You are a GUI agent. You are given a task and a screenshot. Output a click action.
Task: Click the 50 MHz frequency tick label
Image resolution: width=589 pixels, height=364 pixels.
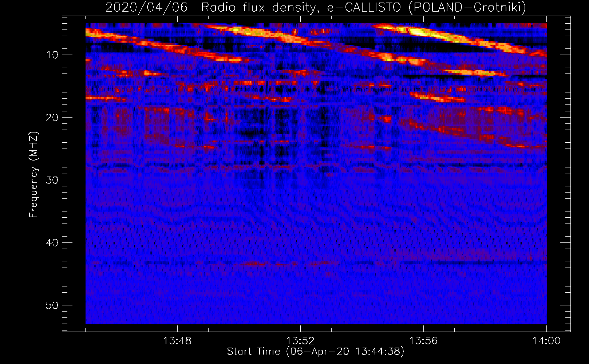[x=52, y=305]
